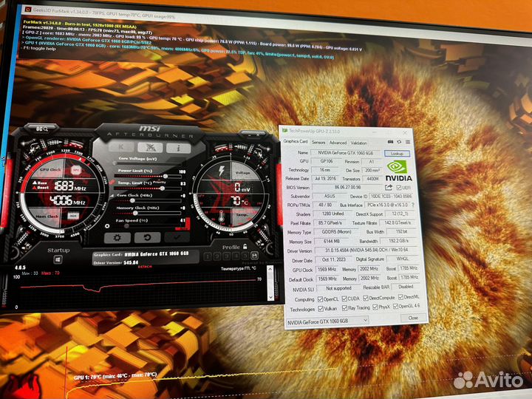Click the Close button in GPU-Z
Viewport: 532px width, 399px height.
click(x=413, y=318)
